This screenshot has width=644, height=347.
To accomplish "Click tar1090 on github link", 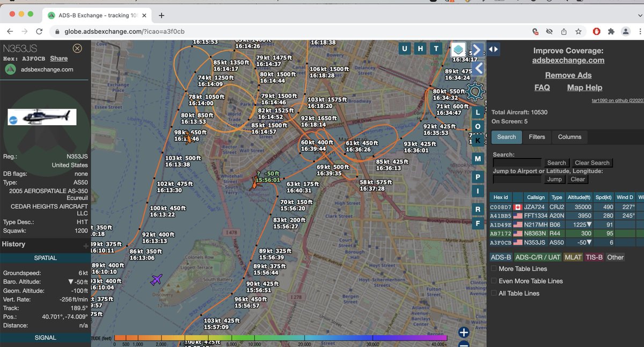I will coord(618,100).
